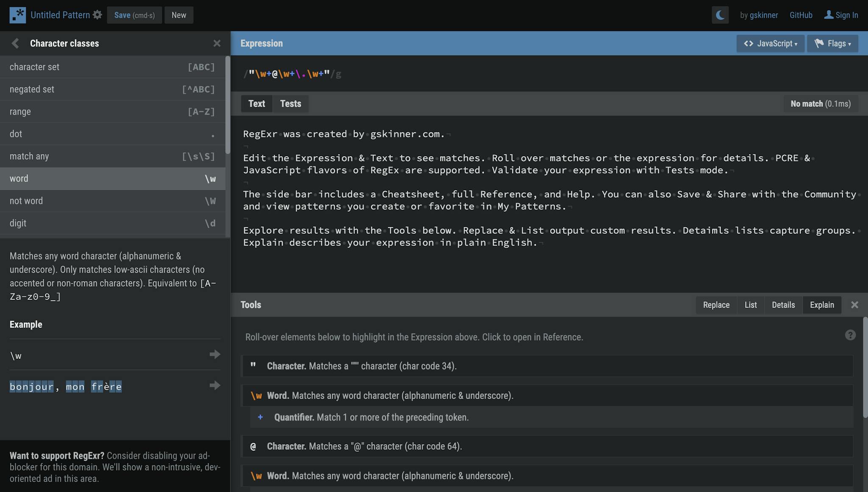Go back using the Character classes arrow
The image size is (868, 492).
click(15, 43)
